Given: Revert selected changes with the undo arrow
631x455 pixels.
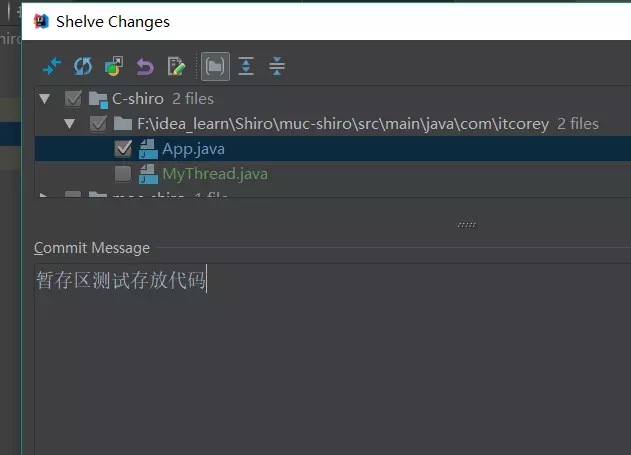Looking at the screenshot, I should (x=145, y=67).
